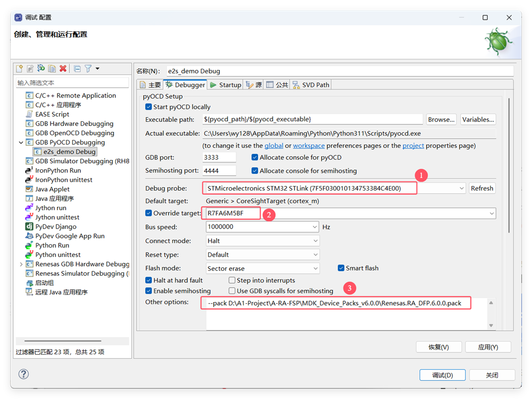Toggle Enable semihosting checkbox
Image resolution: width=532 pixels, height=399 pixels.
point(149,291)
